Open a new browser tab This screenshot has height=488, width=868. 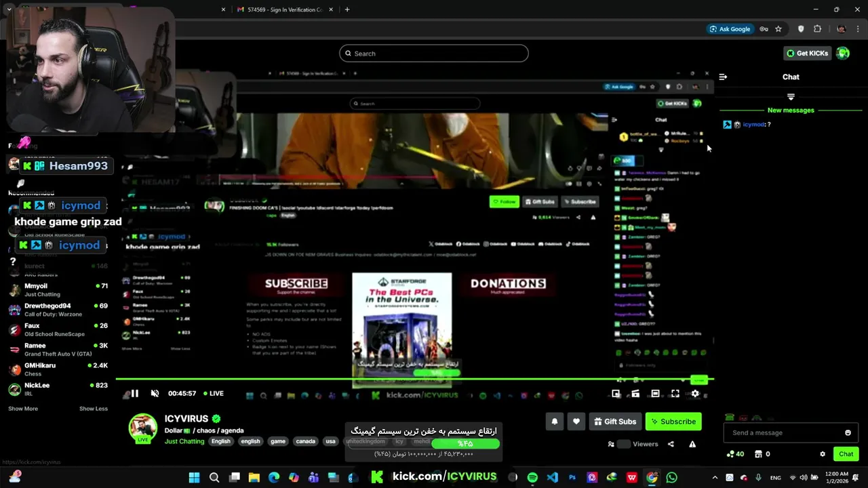tap(347, 9)
